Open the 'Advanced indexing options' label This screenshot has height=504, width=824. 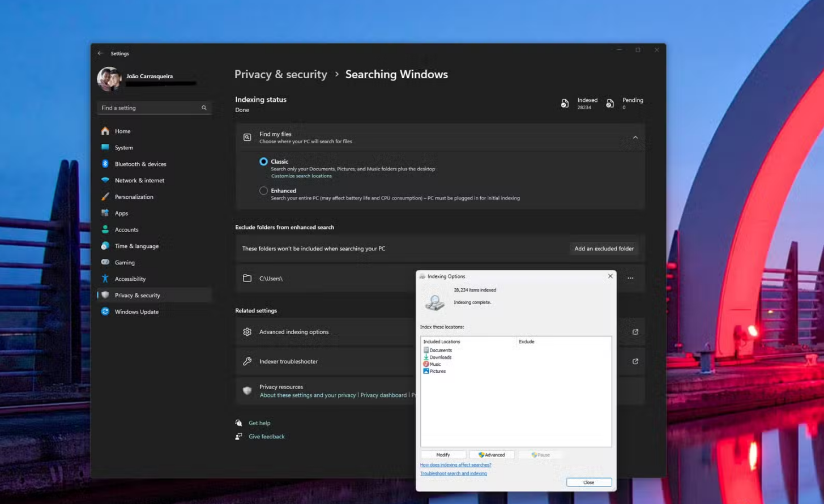(x=294, y=332)
